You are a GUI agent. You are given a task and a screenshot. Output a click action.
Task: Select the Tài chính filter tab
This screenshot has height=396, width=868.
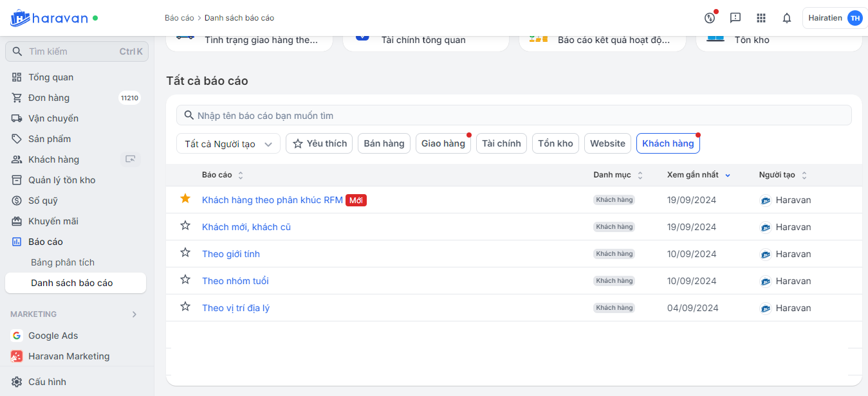(x=501, y=143)
